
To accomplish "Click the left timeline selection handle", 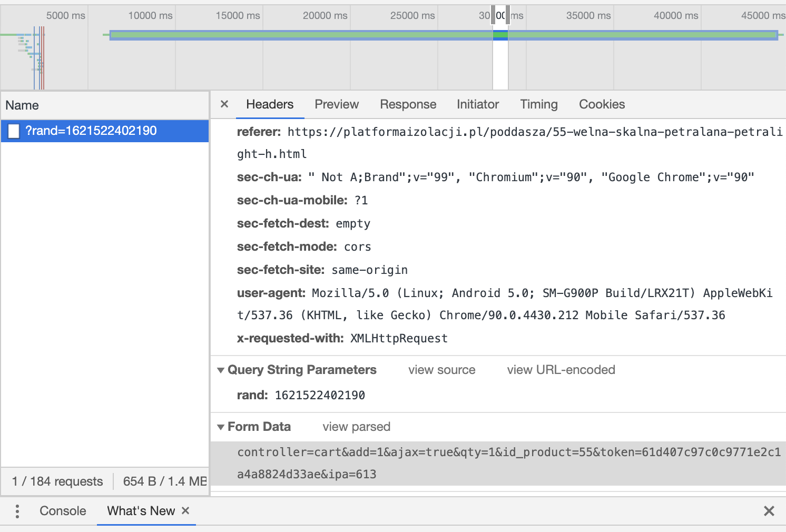I will [493, 15].
